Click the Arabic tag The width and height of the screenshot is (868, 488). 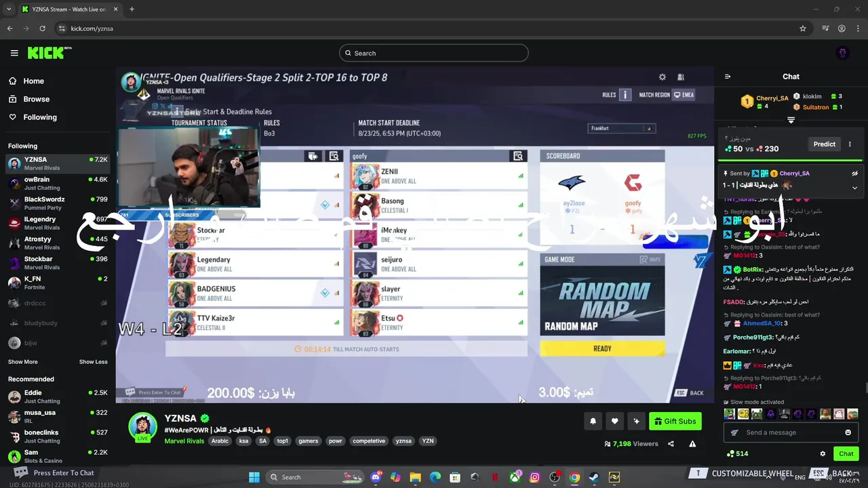click(x=220, y=441)
